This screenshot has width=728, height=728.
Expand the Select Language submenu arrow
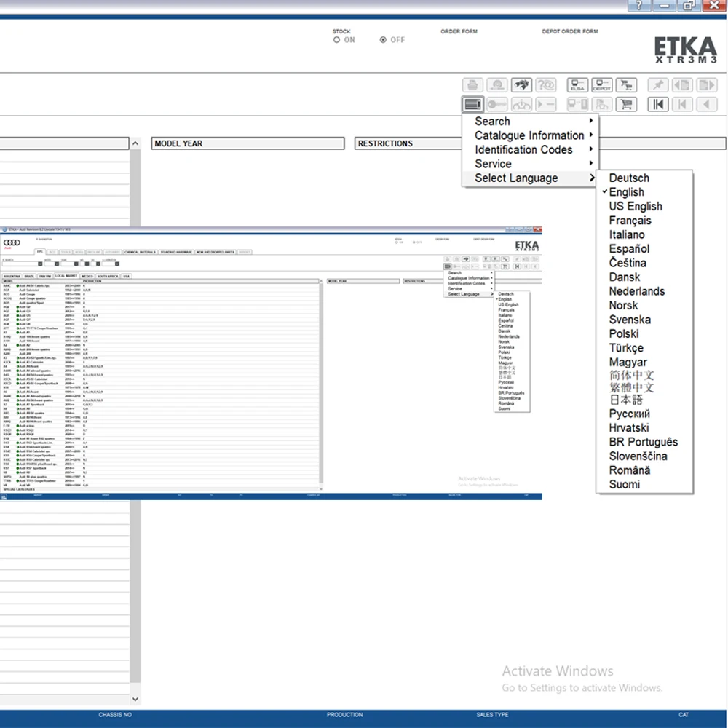[x=592, y=178]
